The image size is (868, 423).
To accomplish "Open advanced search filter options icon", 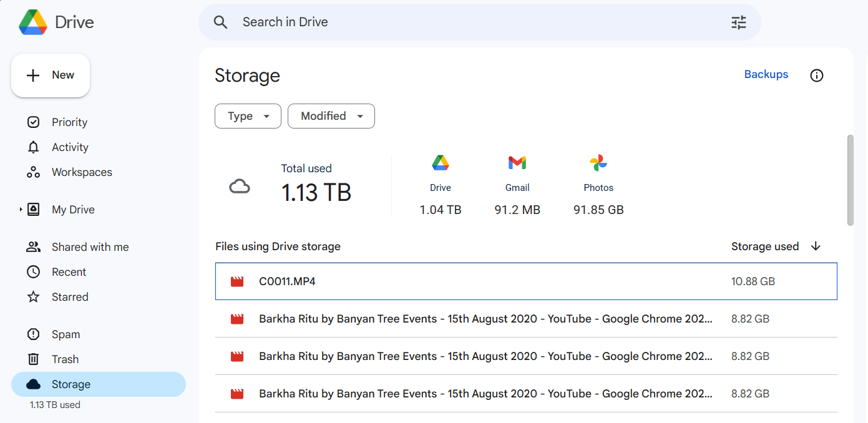I will pos(739,22).
